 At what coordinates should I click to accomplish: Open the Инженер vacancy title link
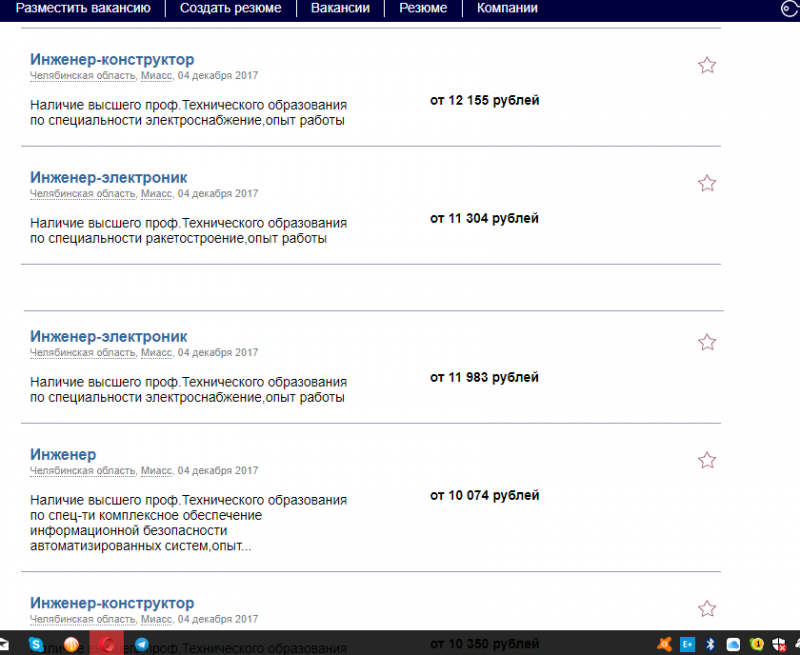[x=63, y=454]
